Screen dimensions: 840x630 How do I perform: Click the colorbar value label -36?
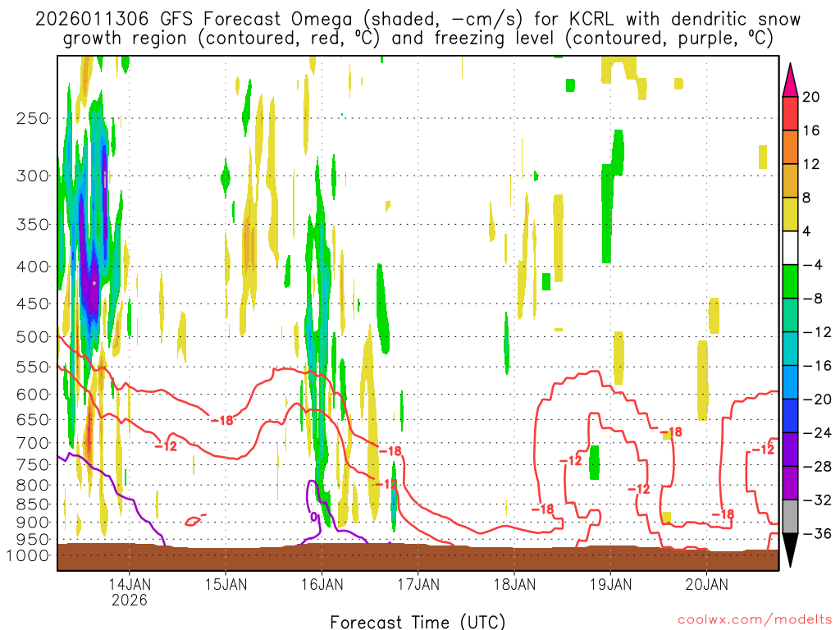[x=817, y=533]
